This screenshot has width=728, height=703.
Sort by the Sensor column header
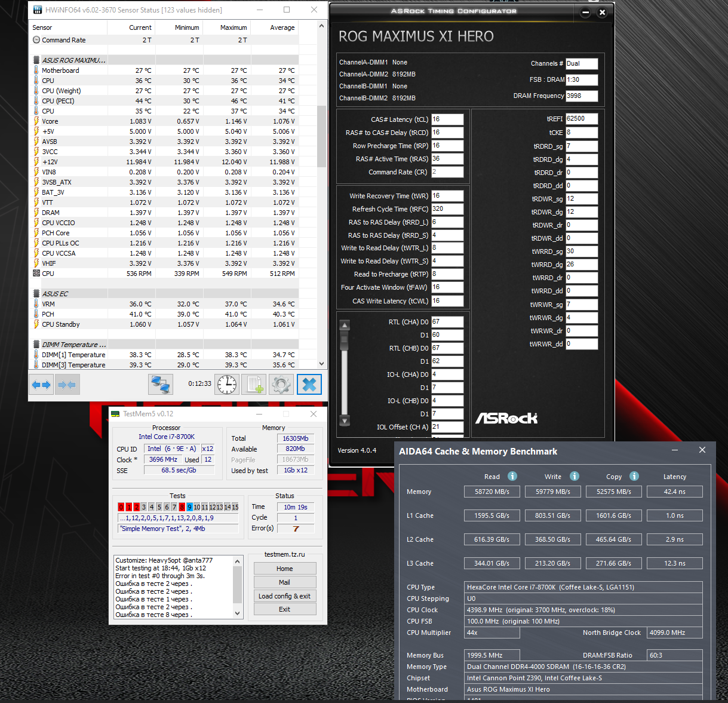pos(69,27)
